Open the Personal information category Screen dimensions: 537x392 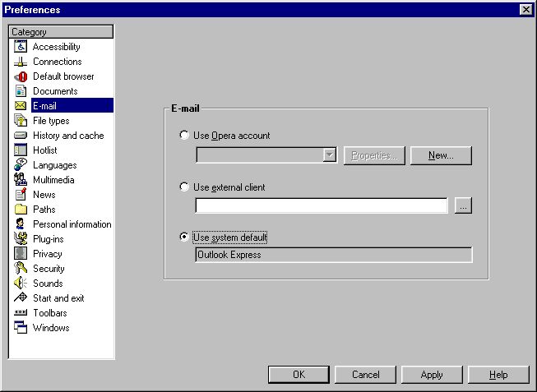(x=72, y=224)
